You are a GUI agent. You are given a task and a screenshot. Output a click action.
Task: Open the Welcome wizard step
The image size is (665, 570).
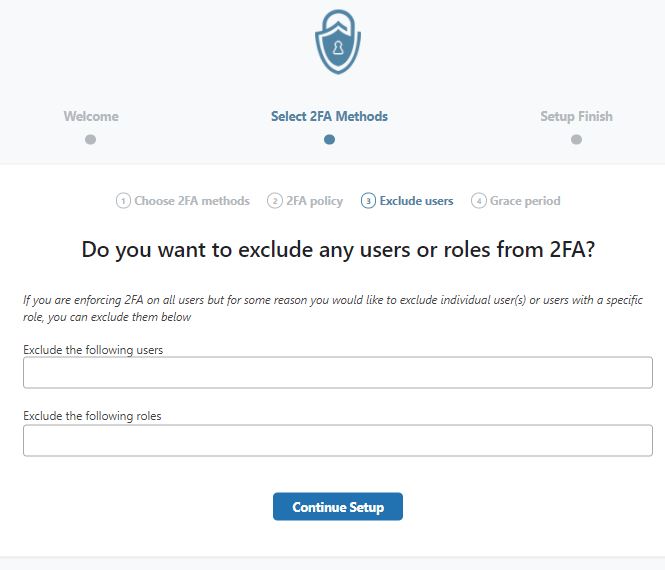(x=91, y=116)
